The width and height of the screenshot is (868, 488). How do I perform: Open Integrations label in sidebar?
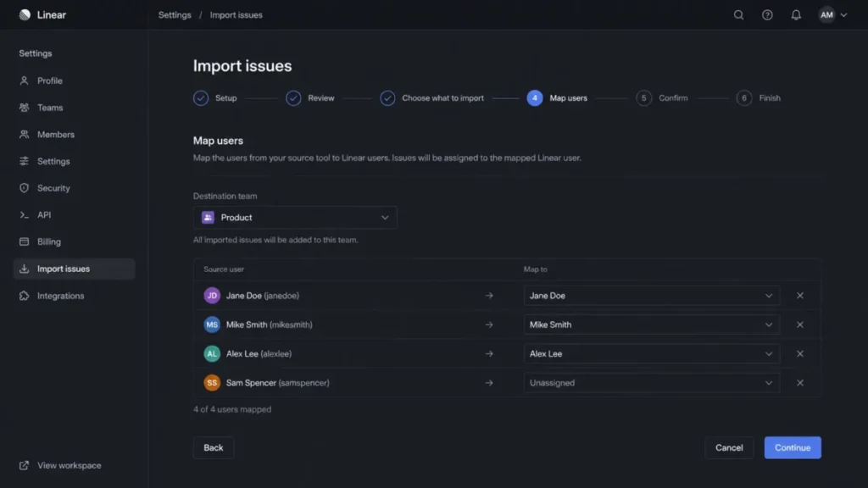[x=60, y=296]
